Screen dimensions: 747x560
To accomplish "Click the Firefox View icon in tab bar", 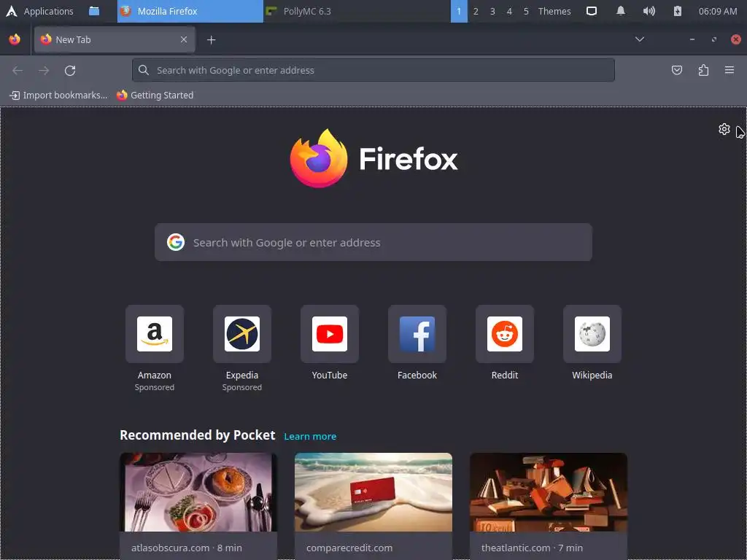I will [15, 39].
